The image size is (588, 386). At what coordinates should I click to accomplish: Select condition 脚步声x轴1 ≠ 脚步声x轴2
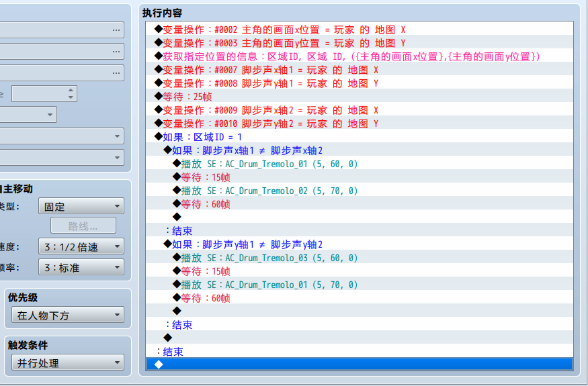point(360,150)
